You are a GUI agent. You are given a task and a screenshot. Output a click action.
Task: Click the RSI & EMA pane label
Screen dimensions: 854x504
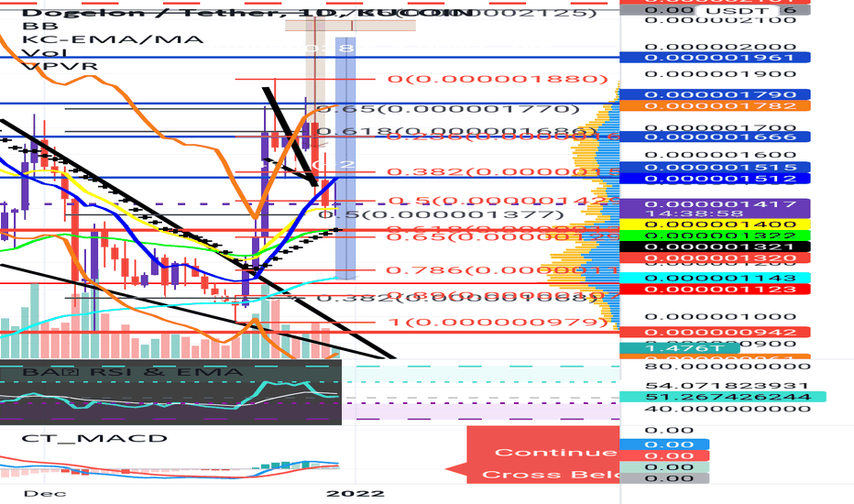[x=132, y=372]
